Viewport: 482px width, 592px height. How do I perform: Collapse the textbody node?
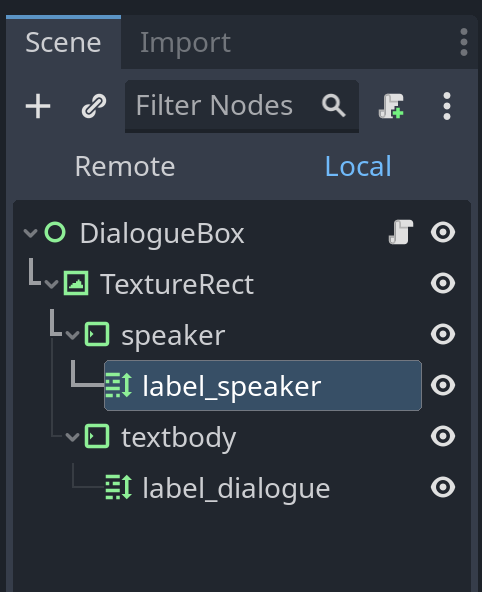coord(72,437)
